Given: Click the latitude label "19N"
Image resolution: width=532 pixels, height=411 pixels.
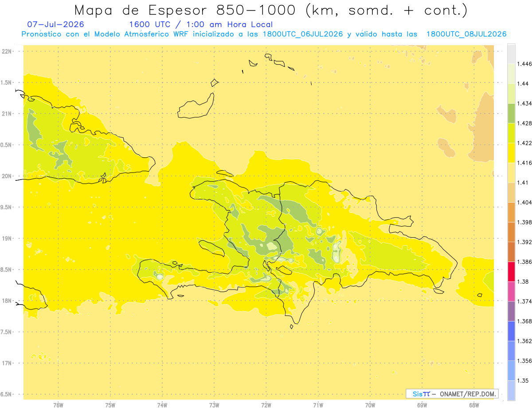Looking at the screenshot, I should click(x=7, y=239).
